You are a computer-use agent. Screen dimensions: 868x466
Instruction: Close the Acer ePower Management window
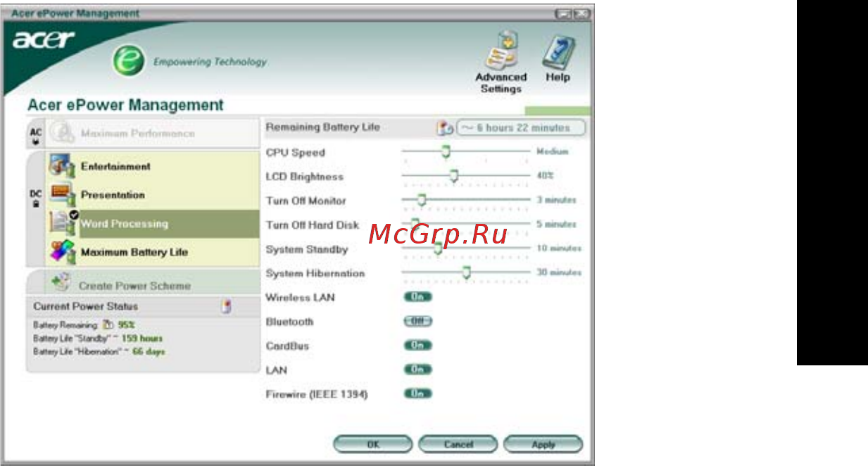581,14
